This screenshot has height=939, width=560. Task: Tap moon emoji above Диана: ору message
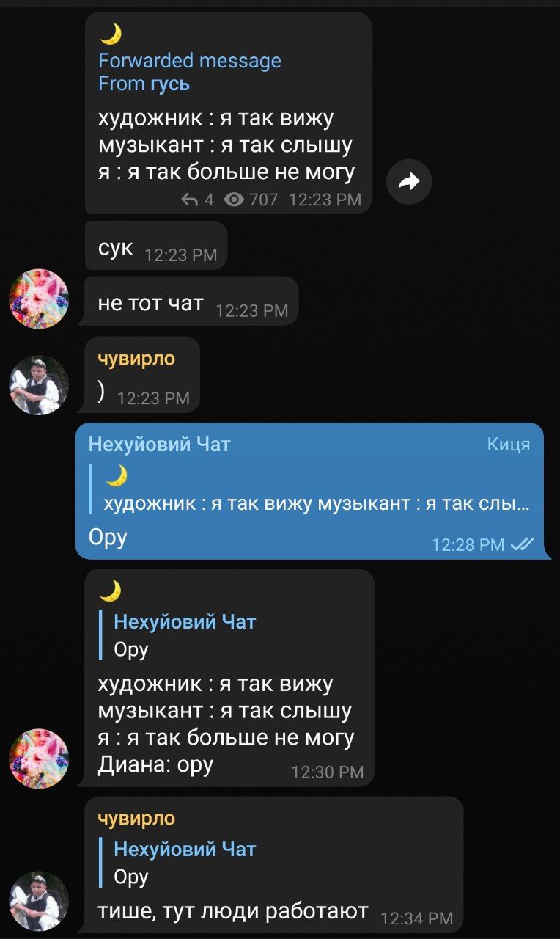pyautogui.click(x=111, y=591)
